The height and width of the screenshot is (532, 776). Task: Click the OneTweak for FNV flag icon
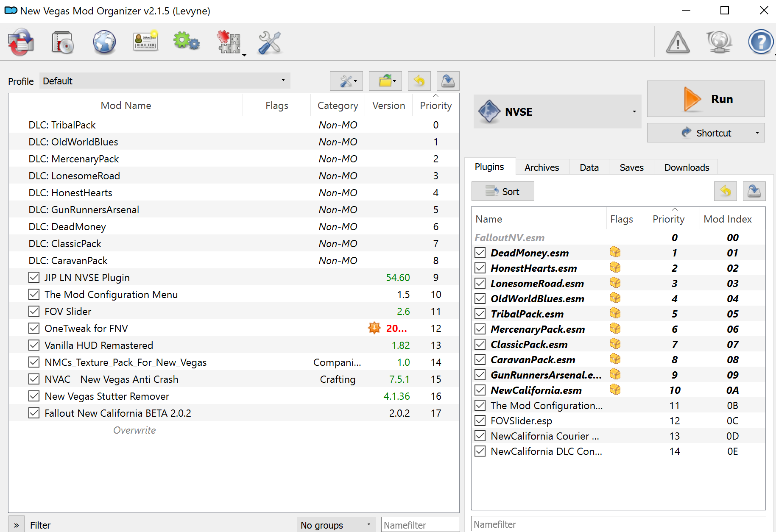(x=374, y=328)
